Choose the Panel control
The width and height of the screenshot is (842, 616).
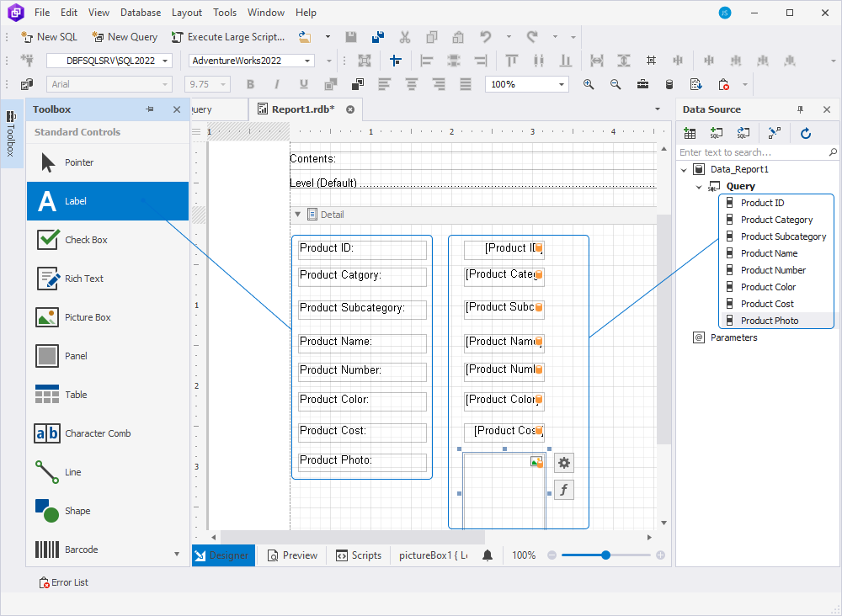[108, 356]
